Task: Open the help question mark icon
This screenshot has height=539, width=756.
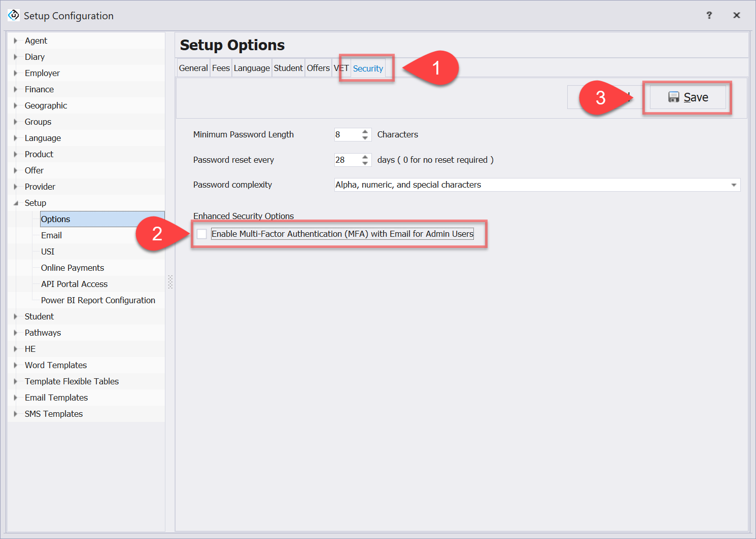Action: (709, 15)
